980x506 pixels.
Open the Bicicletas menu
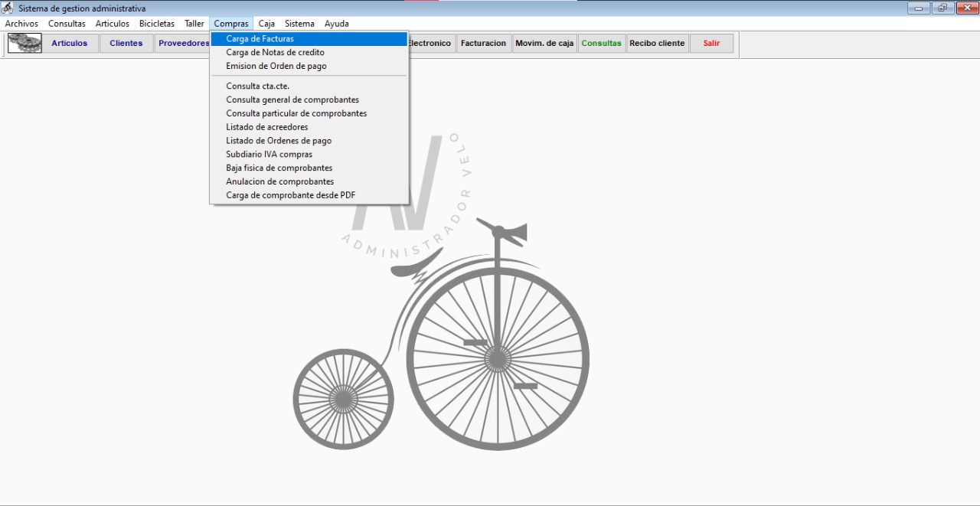157,24
